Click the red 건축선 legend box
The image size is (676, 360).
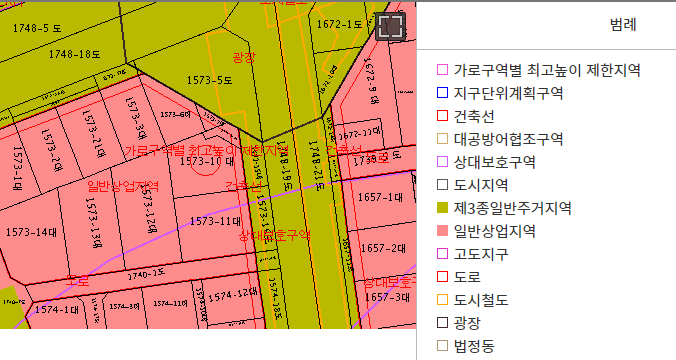point(442,116)
